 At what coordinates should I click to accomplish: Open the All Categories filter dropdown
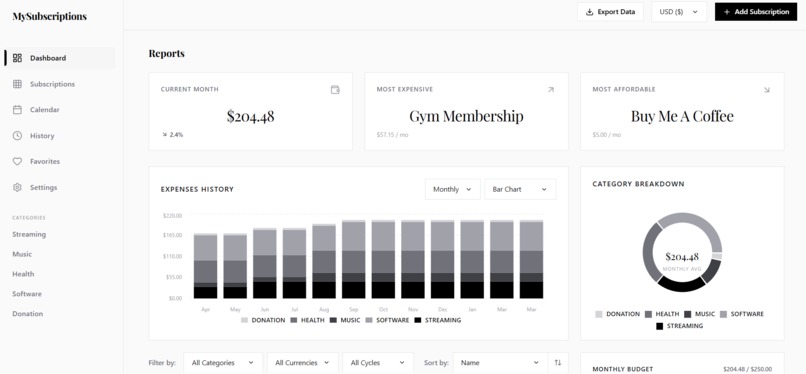pos(223,363)
